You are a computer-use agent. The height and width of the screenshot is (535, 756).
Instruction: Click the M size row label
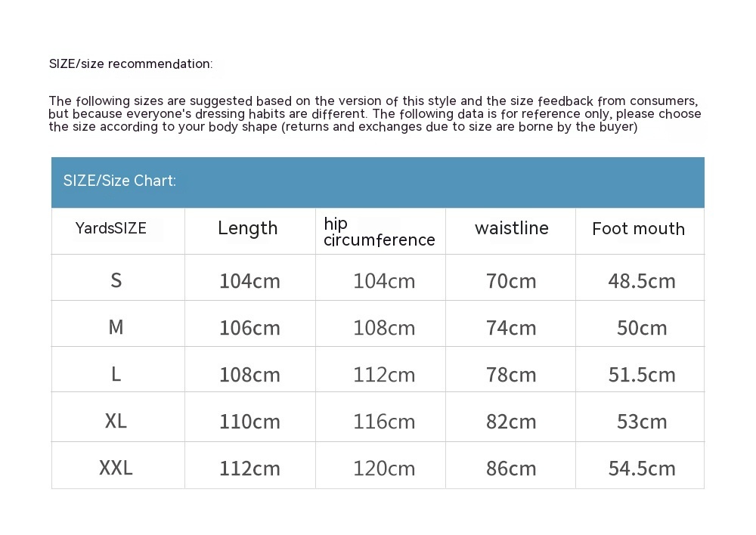click(x=116, y=327)
